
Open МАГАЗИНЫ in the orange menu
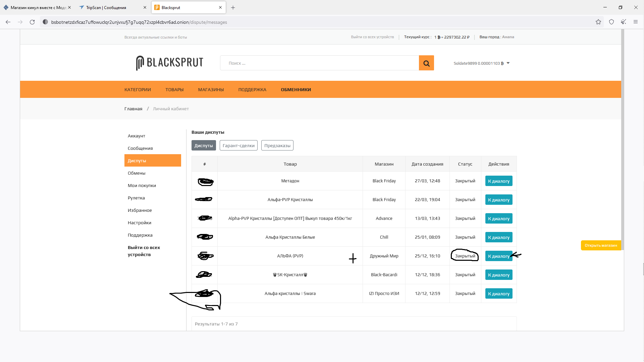point(211,89)
